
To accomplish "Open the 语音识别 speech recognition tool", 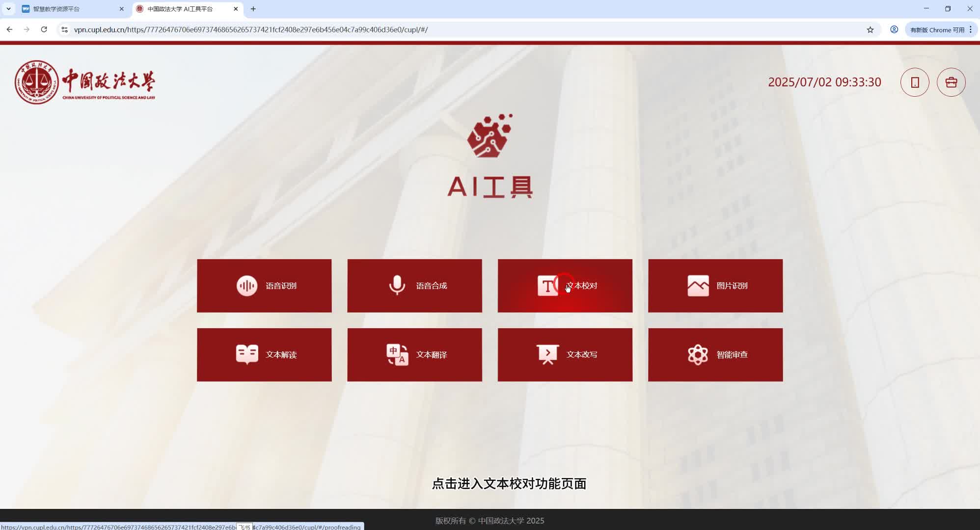I will point(264,286).
